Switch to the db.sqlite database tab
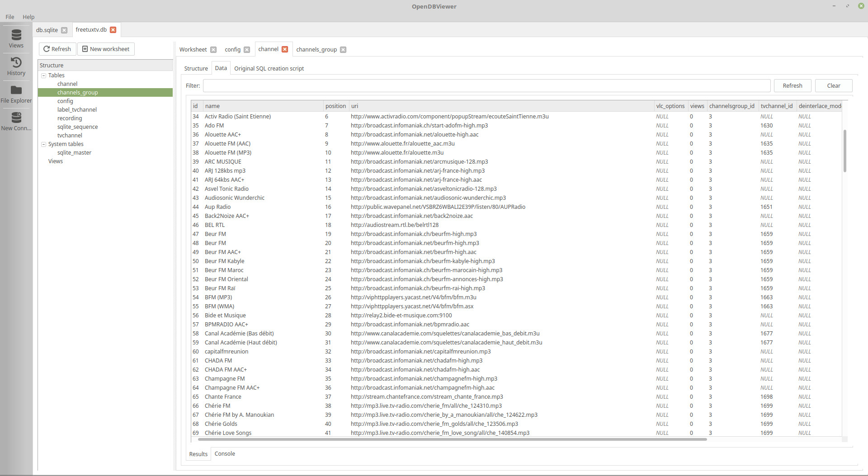This screenshot has width=868, height=476. click(47, 30)
